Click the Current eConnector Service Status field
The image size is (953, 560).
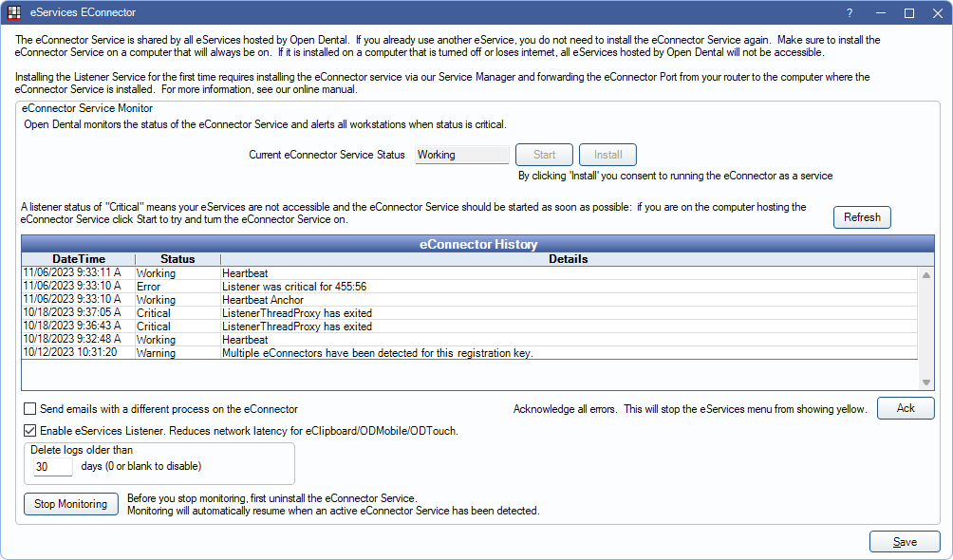coord(461,155)
